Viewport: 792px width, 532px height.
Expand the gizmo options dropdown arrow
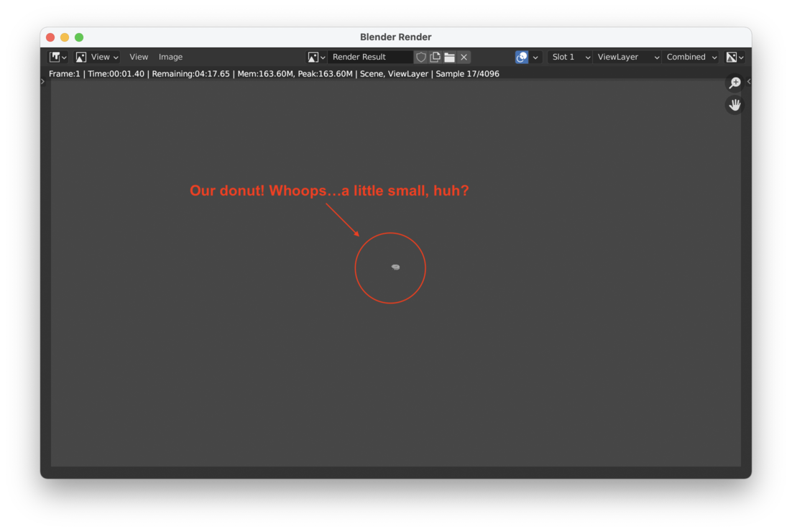click(535, 58)
